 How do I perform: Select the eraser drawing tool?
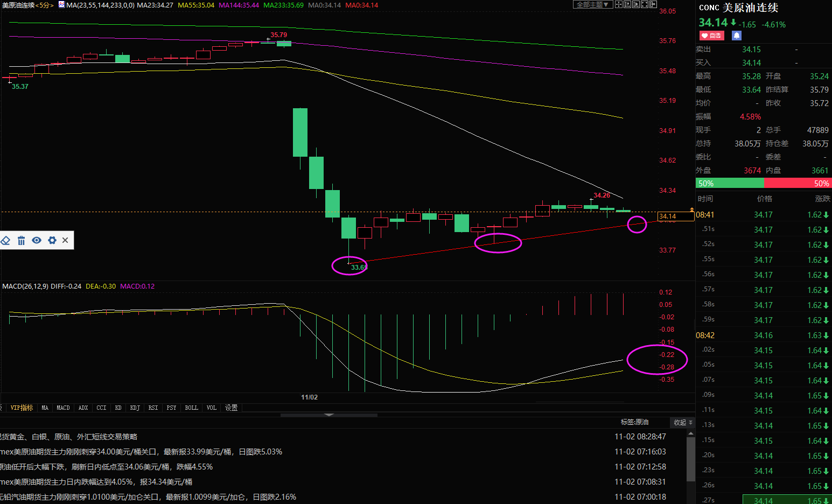point(6,240)
